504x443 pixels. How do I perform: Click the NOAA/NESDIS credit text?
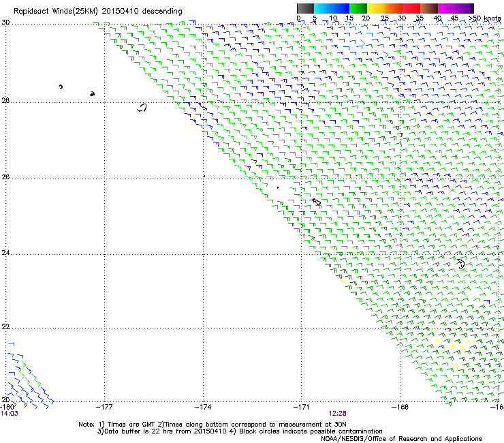tap(401, 439)
